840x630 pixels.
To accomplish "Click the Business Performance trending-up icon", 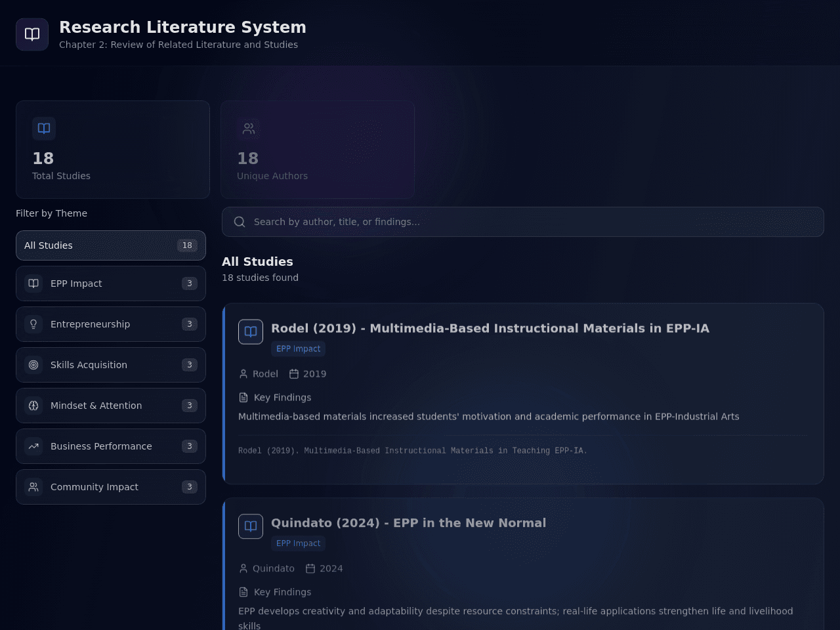I will [x=33, y=446].
